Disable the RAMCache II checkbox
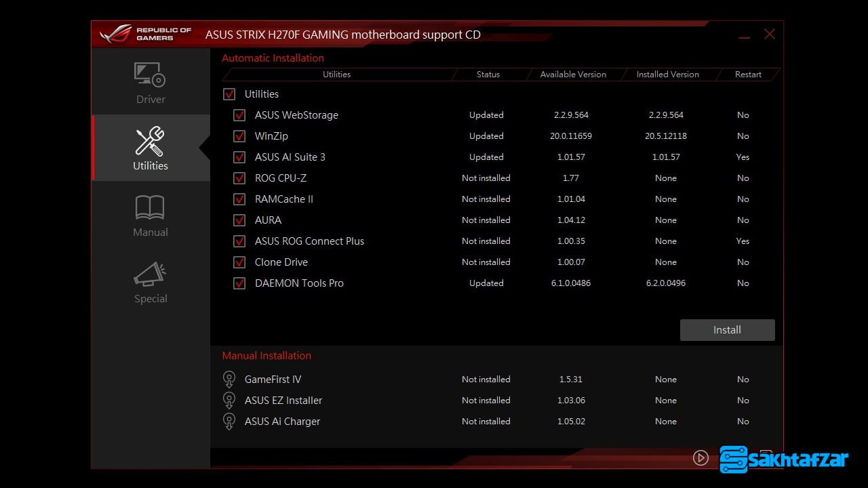This screenshot has height=488, width=868. pos(239,199)
